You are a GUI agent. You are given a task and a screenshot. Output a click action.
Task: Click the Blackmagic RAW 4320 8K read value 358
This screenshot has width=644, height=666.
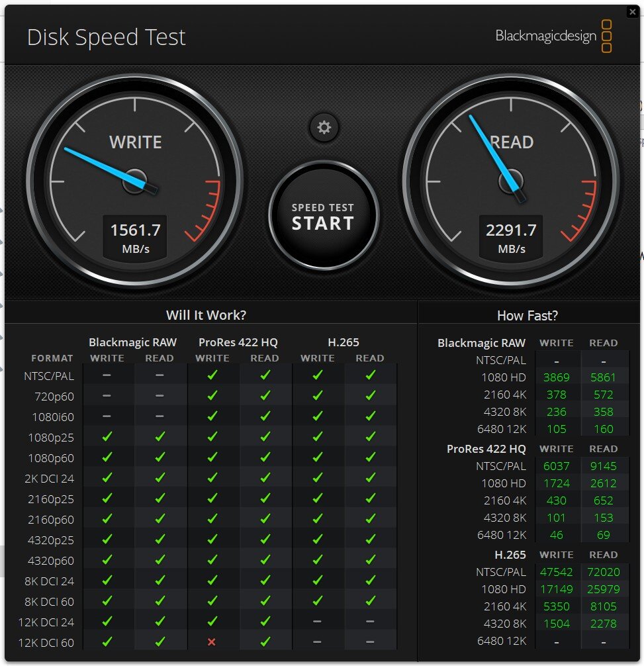click(603, 412)
